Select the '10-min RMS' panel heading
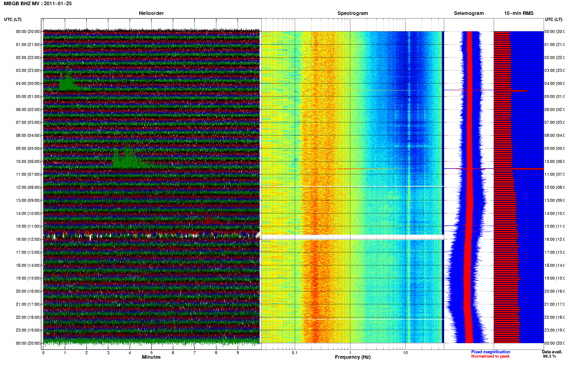The height and width of the screenshot is (368, 588). click(x=519, y=13)
